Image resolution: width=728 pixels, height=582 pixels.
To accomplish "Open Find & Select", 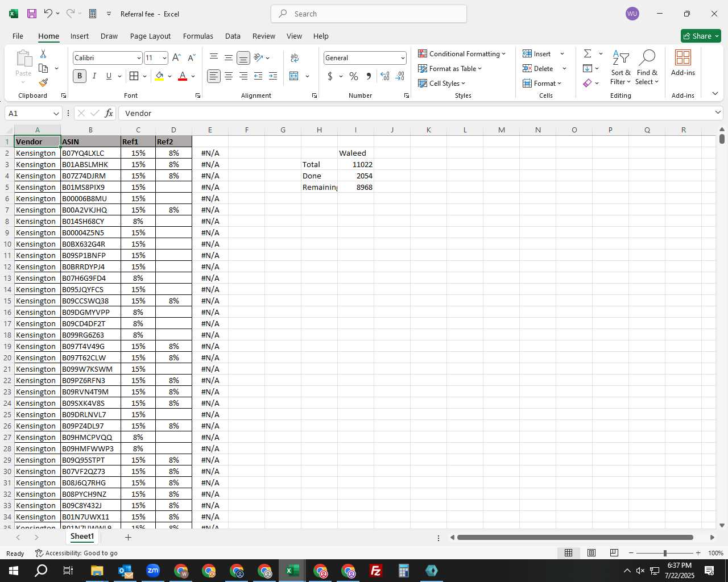I will (x=647, y=67).
